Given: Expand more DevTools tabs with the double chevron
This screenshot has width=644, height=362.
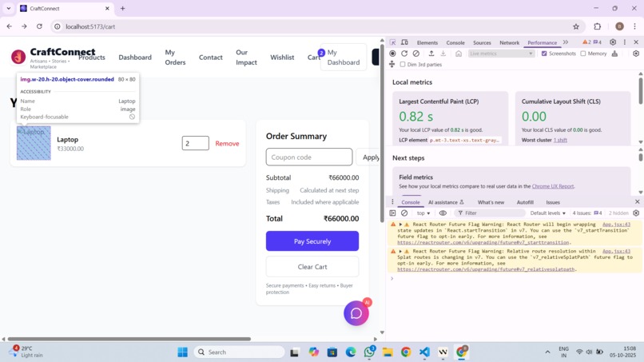Looking at the screenshot, I should pos(566,42).
